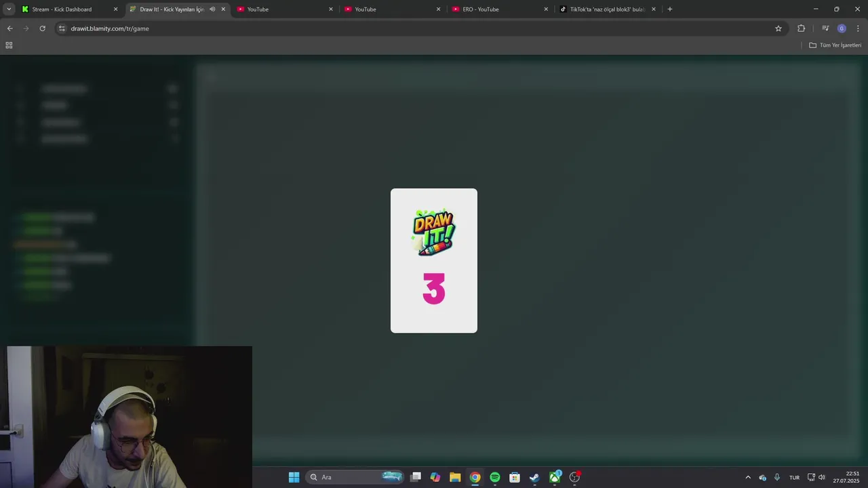Open the cloud sync tray icon
Screen dimensions: 868x488
click(763, 477)
